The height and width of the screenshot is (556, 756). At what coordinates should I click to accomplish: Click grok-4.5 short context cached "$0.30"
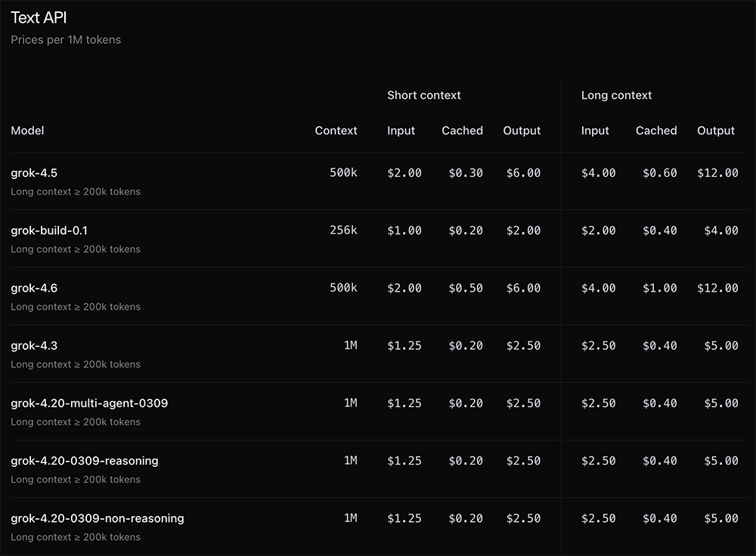(x=465, y=173)
